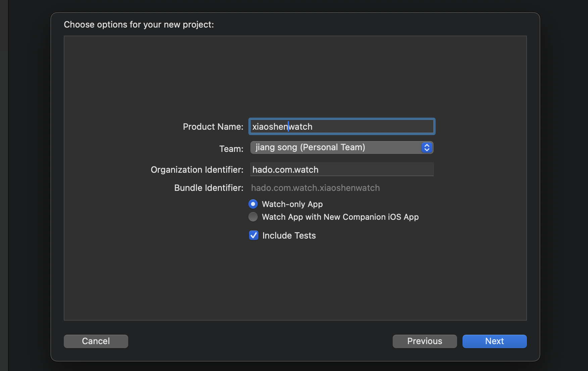Uncheck the Include Tests checkbox
Screen dimensions: 588x371
(254, 235)
